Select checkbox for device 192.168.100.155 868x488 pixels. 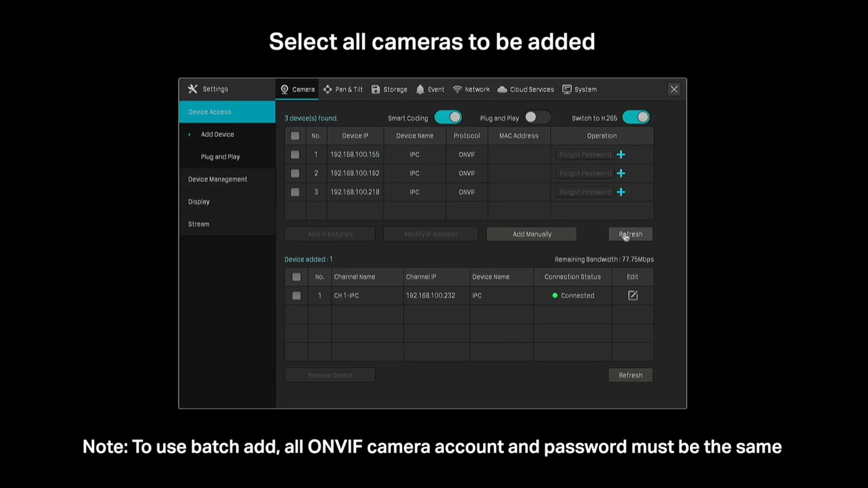click(295, 154)
